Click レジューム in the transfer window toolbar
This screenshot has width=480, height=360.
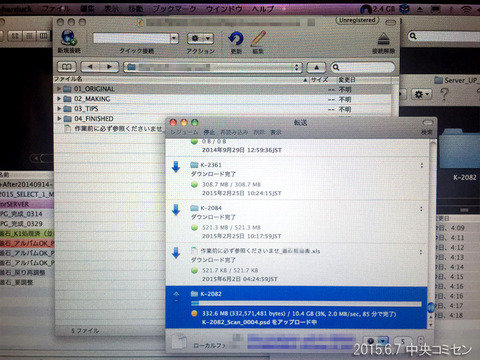184,132
